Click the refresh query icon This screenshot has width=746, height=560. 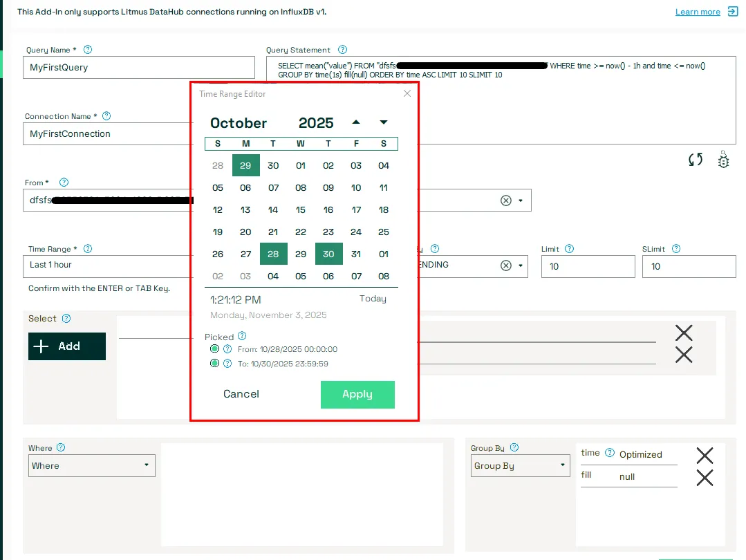coord(696,160)
